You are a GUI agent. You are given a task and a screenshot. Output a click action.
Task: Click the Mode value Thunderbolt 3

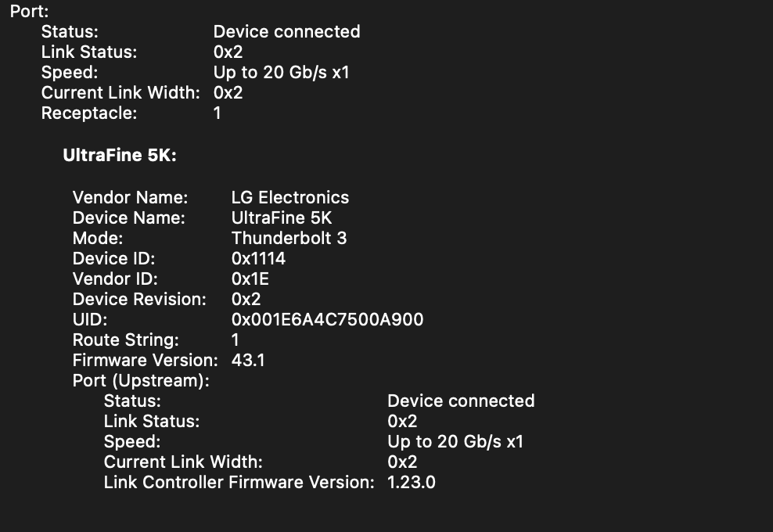tap(289, 238)
